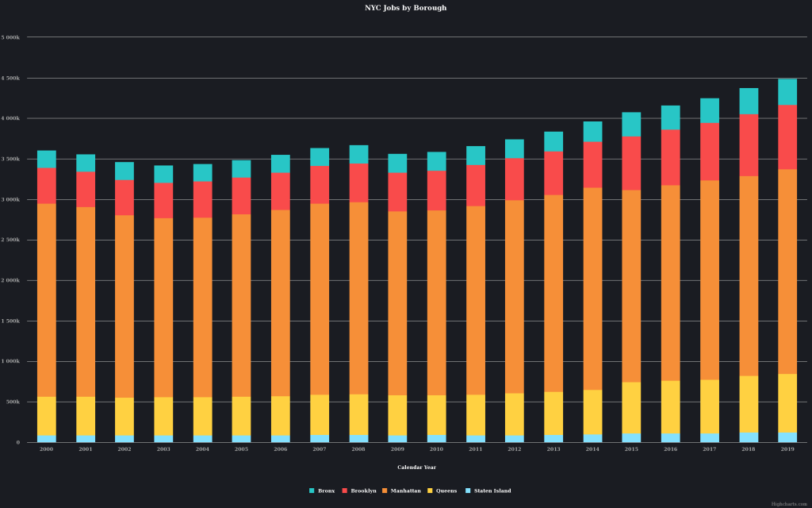812x508 pixels.
Task: Select the Manhattan segment of the 2002 bar
Action: pos(124,306)
